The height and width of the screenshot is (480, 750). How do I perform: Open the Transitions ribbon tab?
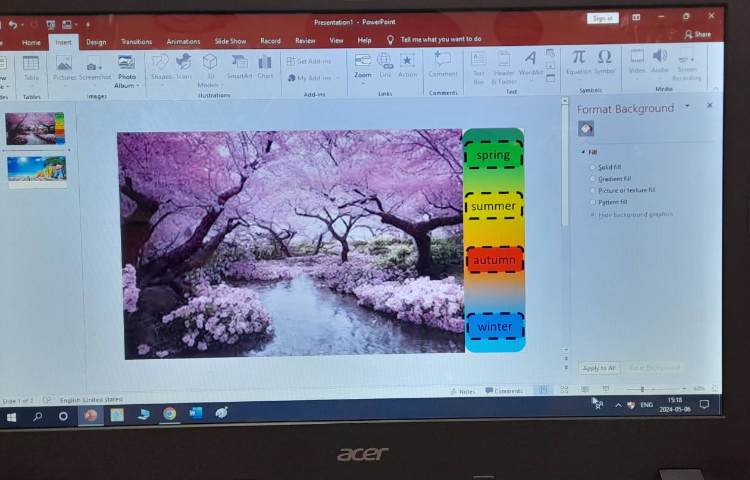coord(136,42)
